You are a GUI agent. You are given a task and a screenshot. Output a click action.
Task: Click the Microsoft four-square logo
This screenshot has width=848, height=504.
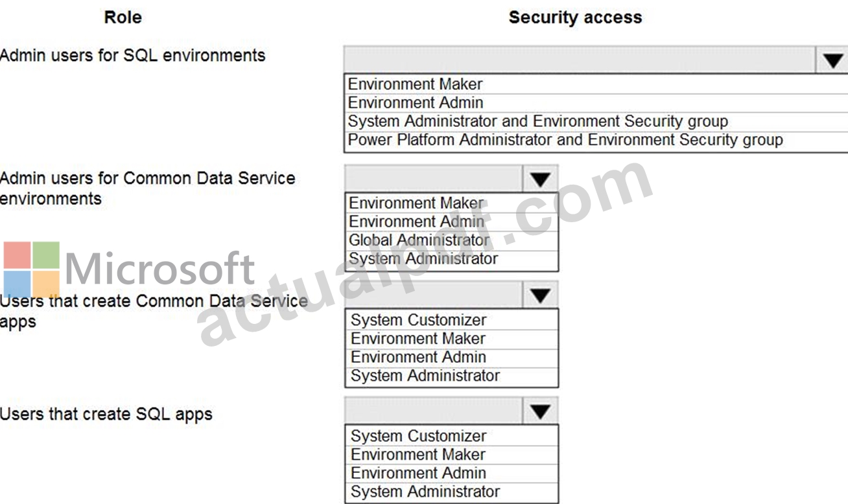tap(32, 270)
